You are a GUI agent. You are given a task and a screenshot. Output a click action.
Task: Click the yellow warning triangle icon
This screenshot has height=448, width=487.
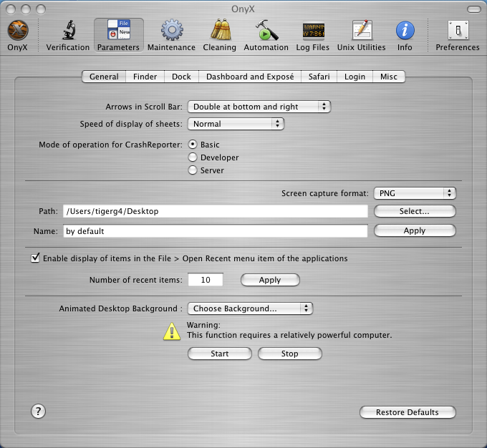172,331
